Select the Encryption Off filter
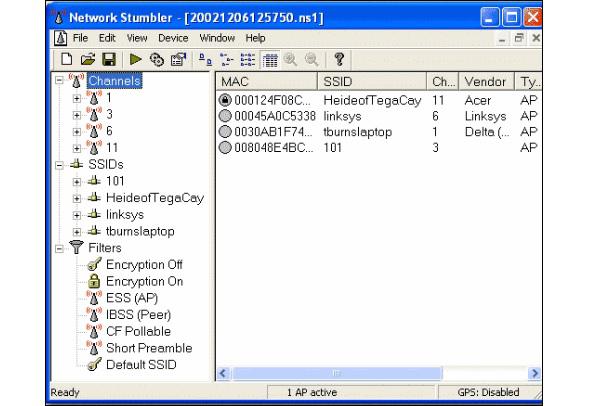The image size is (600, 406). click(144, 264)
